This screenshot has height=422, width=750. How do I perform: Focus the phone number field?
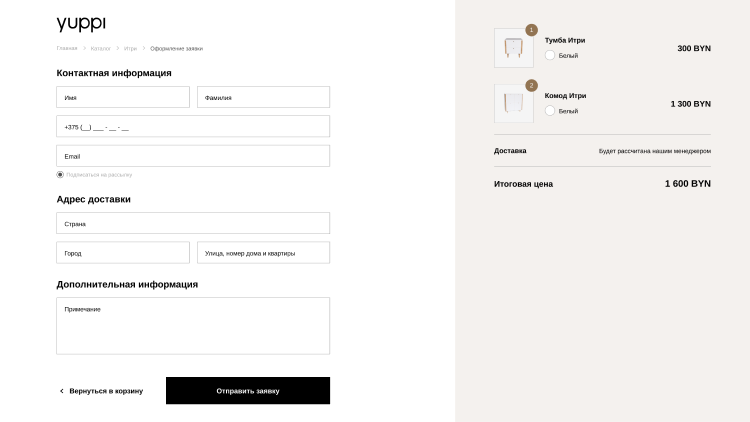(193, 127)
